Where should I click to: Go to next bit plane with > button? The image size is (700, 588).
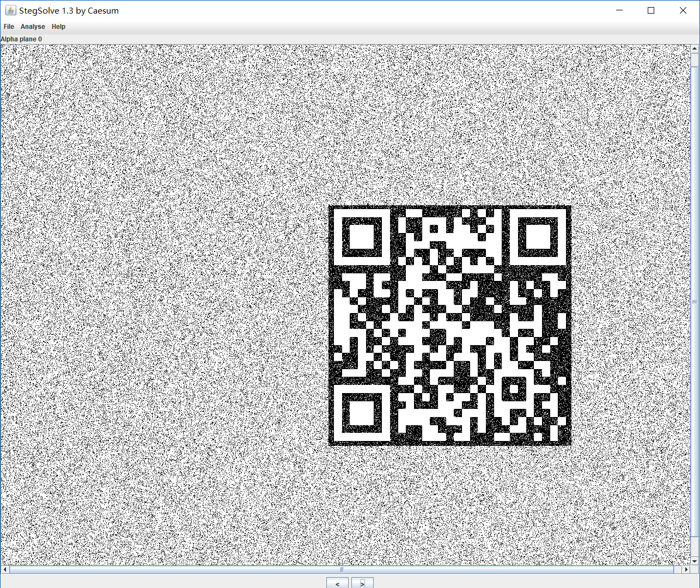coord(362,583)
